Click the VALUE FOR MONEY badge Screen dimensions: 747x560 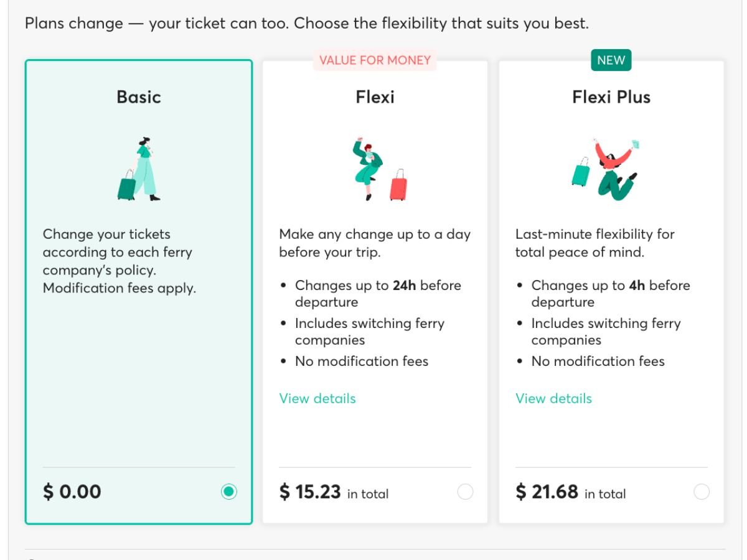click(375, 60)
